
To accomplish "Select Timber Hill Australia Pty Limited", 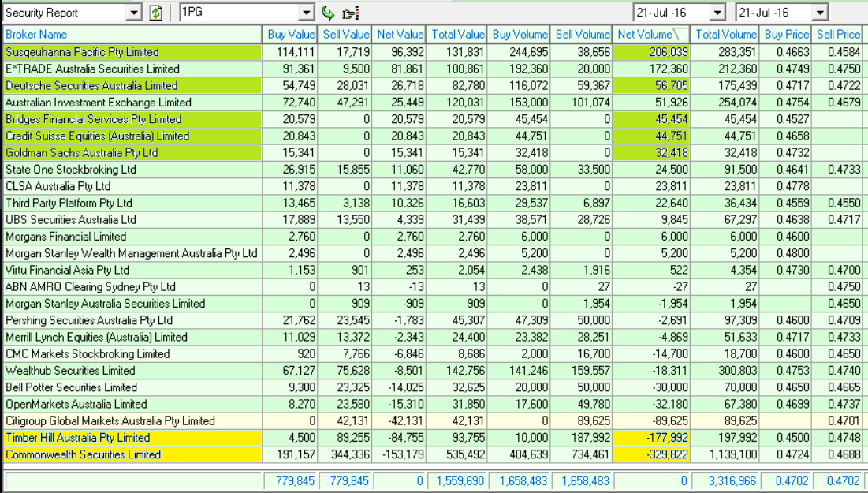I will pyautogui.click(x=132, y=438).
